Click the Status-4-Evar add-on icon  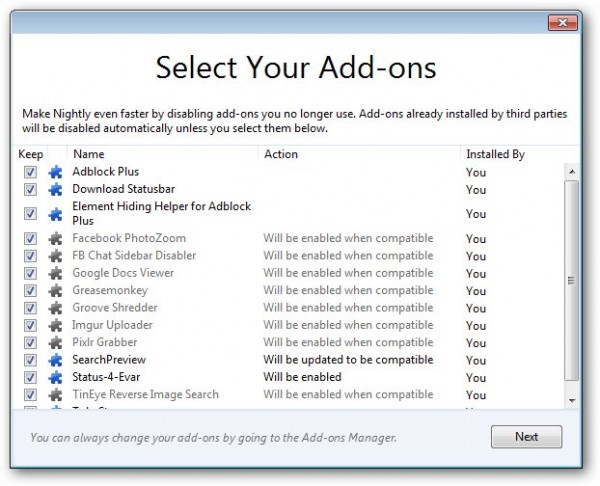click(x=55, y=377)
